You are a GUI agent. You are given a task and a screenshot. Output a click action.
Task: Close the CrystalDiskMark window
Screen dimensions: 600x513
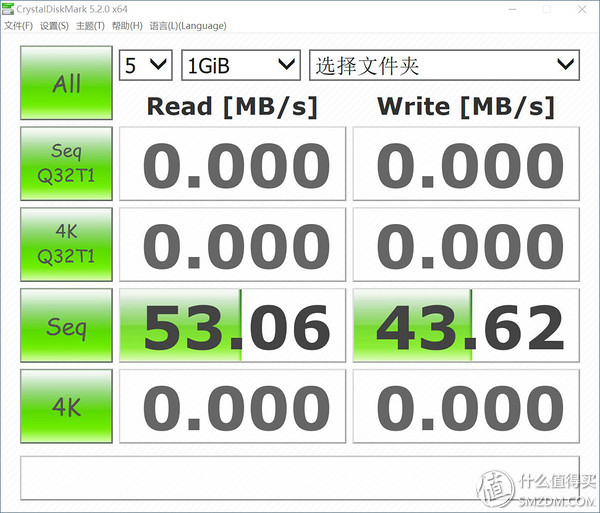(x=582, y=9)
